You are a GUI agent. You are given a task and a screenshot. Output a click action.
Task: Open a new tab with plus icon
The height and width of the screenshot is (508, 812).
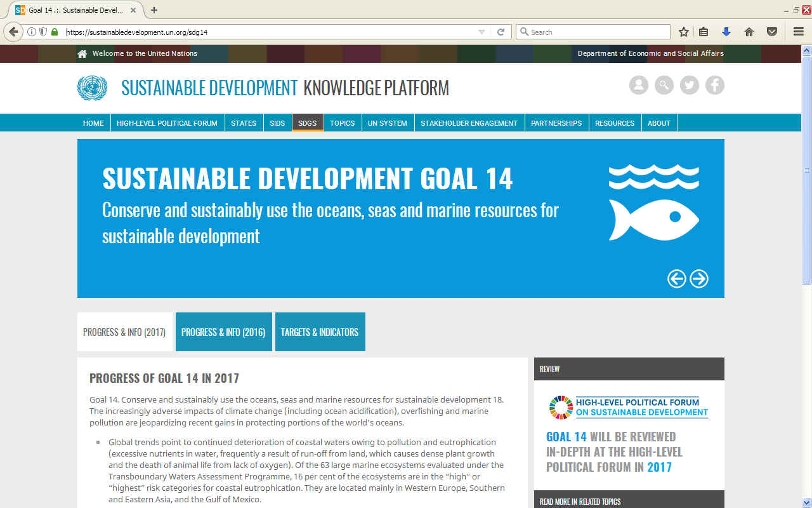coord(154,10)
